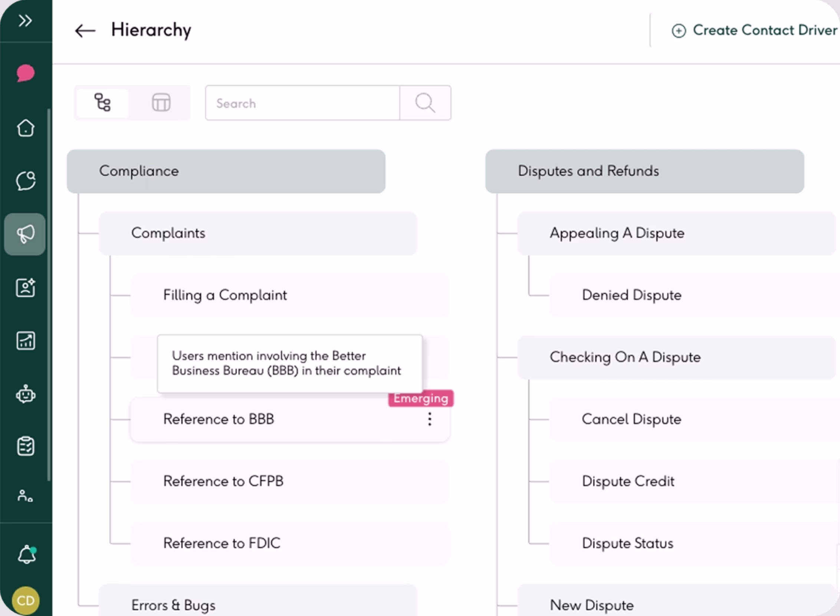
Task: Switch to tree view of the hierarchy
Action: [102, 102]
